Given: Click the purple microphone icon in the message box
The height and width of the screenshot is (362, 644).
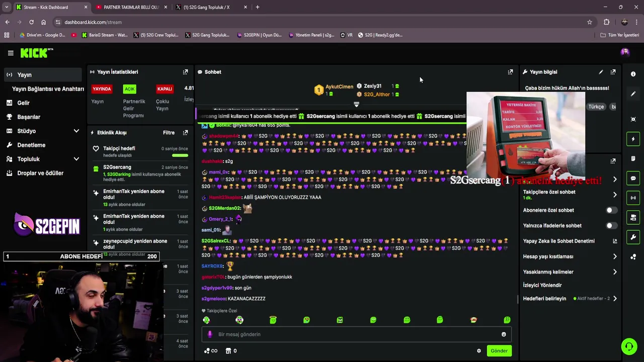Looking at the screenshot, I should 210,334.
